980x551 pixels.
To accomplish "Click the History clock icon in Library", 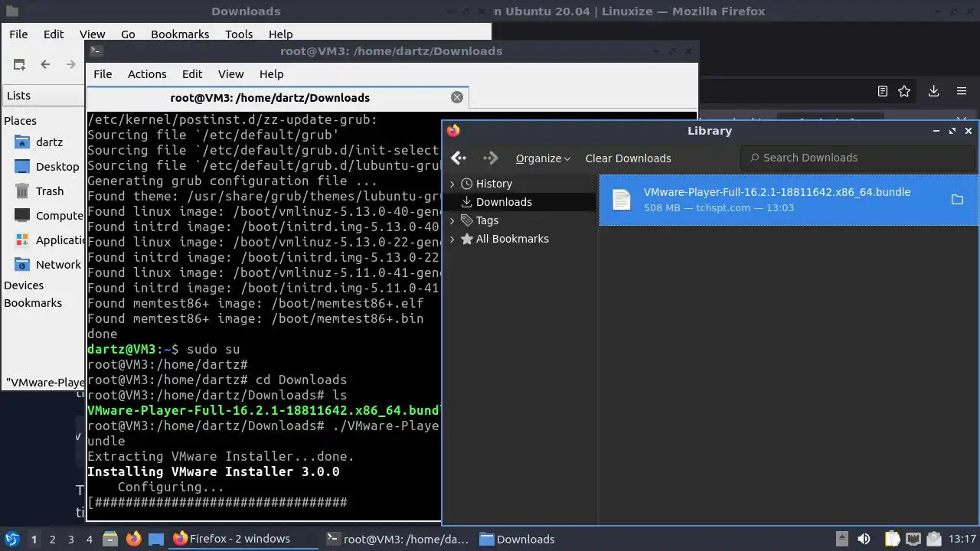I will click(x=466, y=184).
